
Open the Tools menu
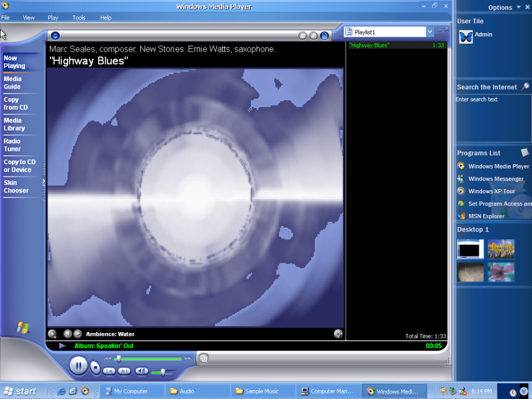click(x=79, y=18)
